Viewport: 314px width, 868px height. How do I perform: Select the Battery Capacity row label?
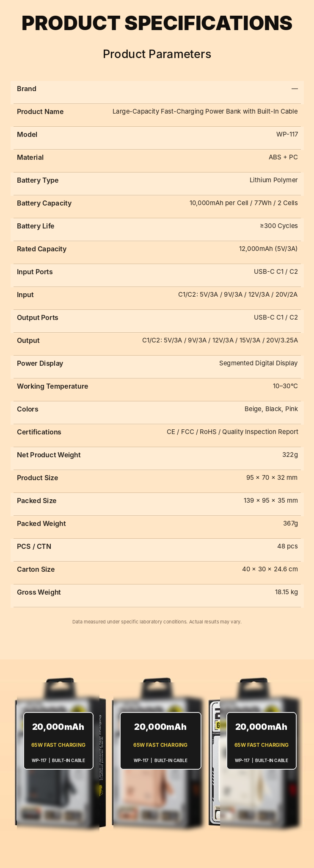[44, 203]
